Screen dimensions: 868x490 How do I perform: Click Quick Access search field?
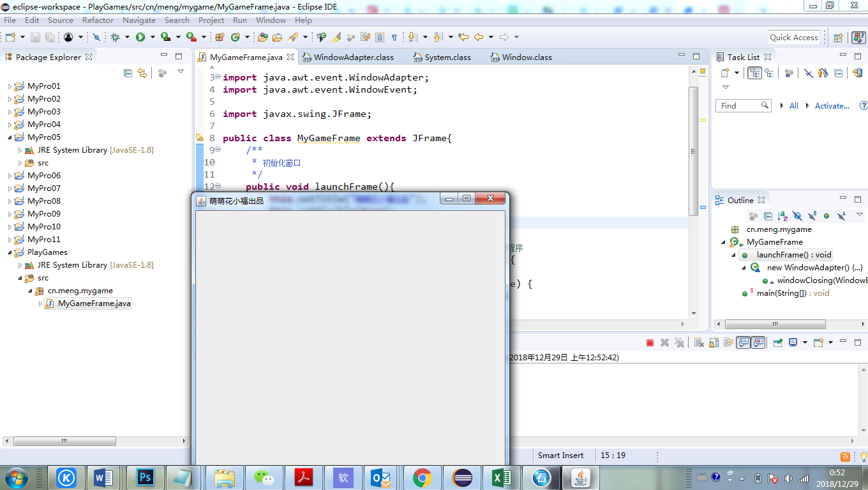(x=793, y=37)
